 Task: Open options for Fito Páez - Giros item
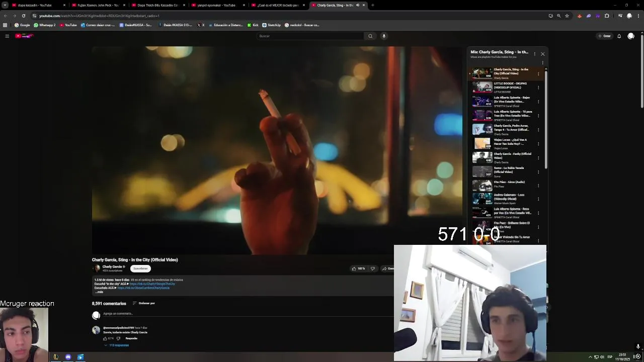coord(538,186)
